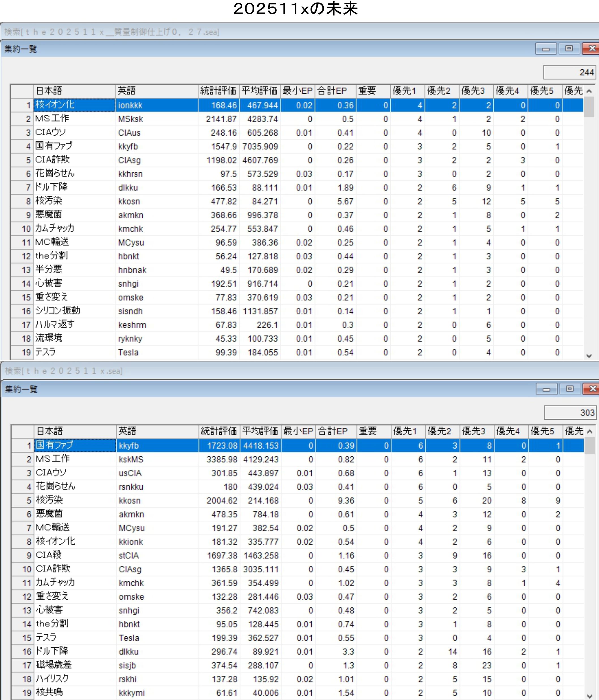Screen dimensions: 599x700
Task: Select hnbnak cell in upper table
Action: click(157, 270)
